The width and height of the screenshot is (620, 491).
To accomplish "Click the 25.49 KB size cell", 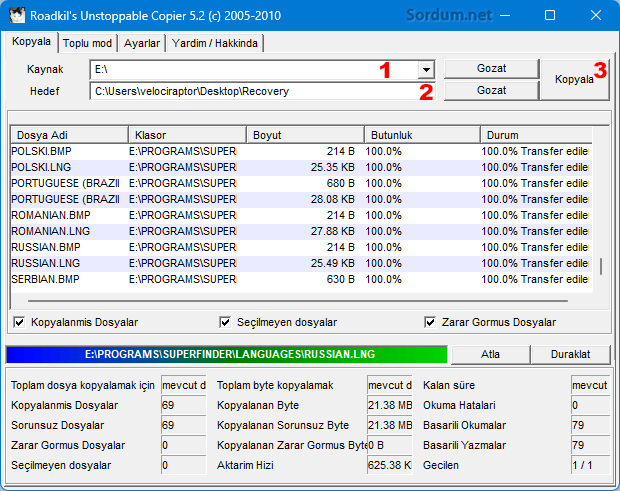I will click(333, 263).
